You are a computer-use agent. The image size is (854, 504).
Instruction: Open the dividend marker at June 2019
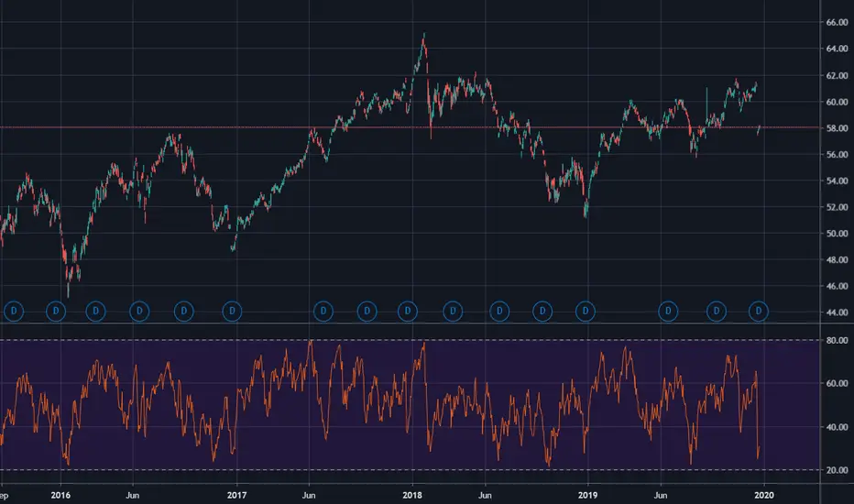(x=668, y=312)
